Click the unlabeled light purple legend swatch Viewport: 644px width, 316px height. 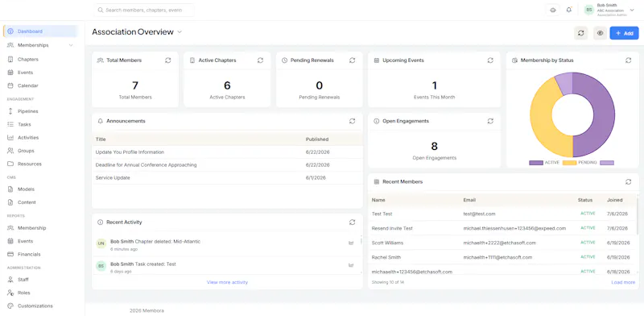[607, 163]
